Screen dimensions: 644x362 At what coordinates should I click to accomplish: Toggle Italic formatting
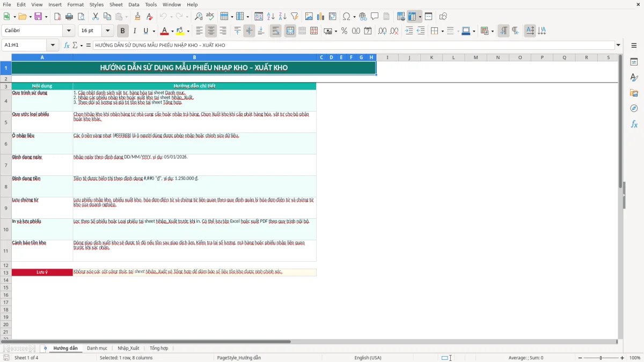coord(134,31)
